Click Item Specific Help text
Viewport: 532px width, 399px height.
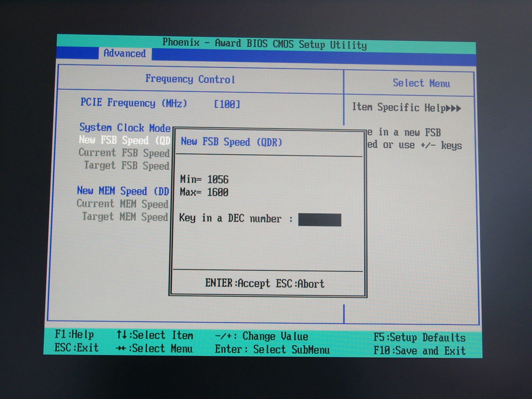click(x=406, y=107)
